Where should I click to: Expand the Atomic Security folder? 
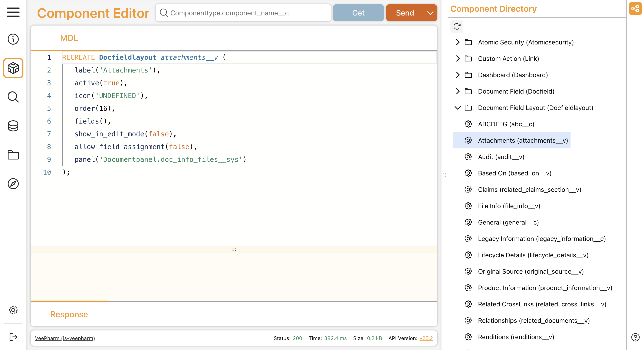pos(457,42)
